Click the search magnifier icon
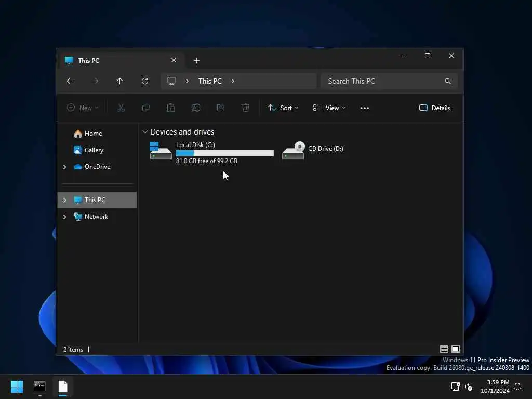Screen dimensions: 532x399 tap(448, 81)
